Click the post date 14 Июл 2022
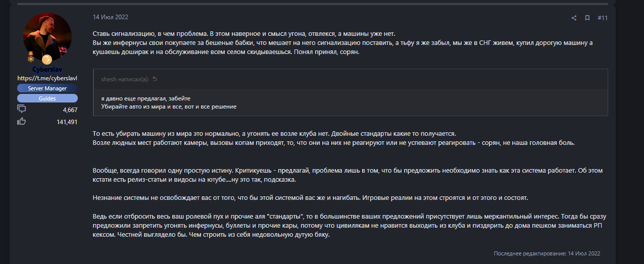 pyautogui.click(x=110, y=17)
